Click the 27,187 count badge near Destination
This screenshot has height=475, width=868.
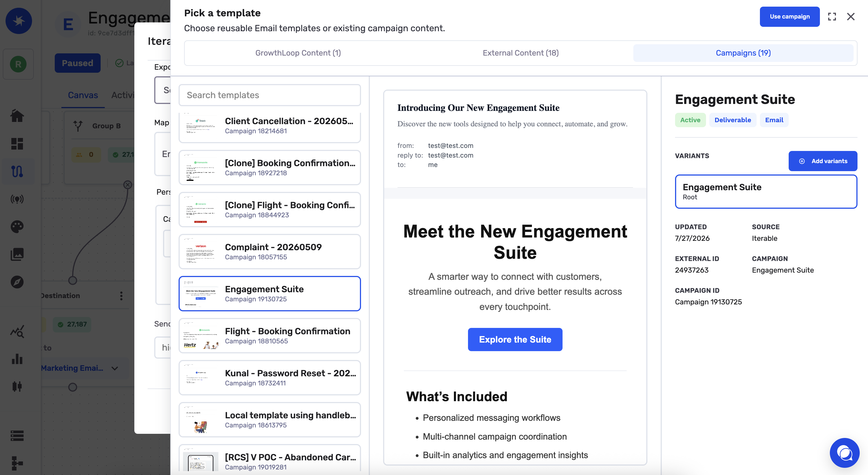(72, 324)
